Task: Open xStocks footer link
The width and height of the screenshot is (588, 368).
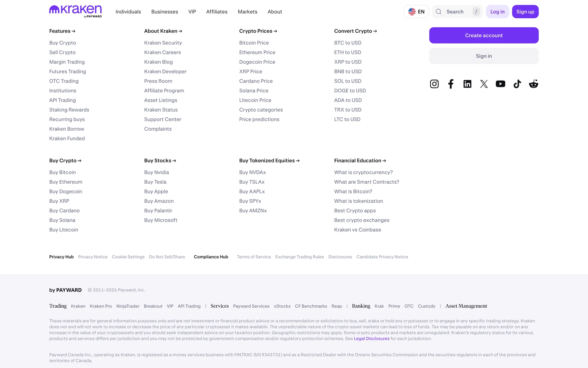Action: [282, 306]
